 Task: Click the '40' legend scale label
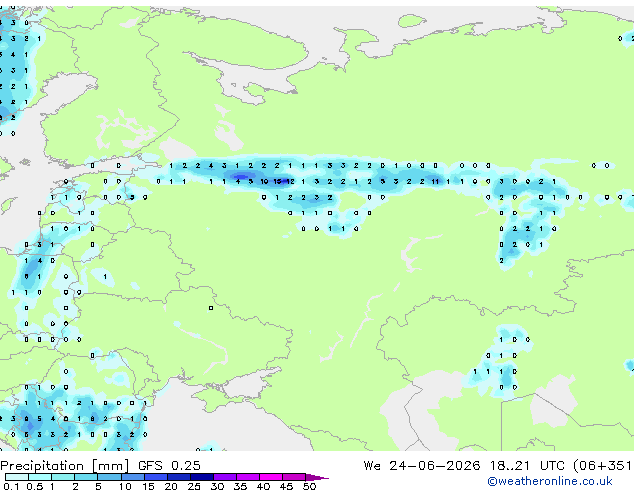click(263, 486)
